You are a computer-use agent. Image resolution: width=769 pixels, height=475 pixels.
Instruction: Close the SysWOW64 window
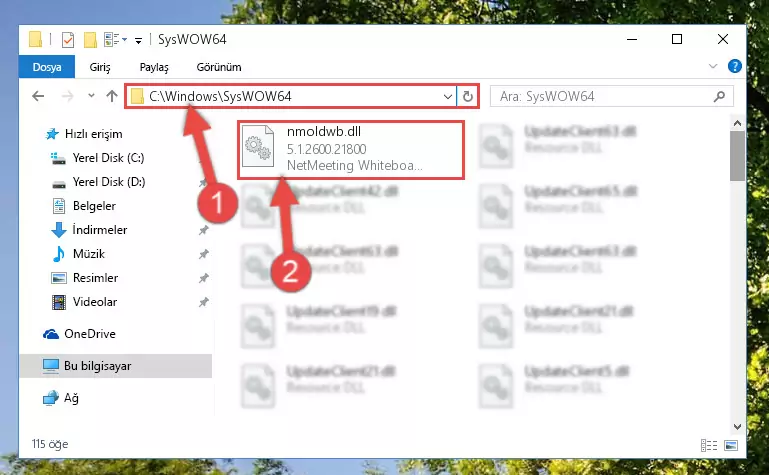coord(722,39)
